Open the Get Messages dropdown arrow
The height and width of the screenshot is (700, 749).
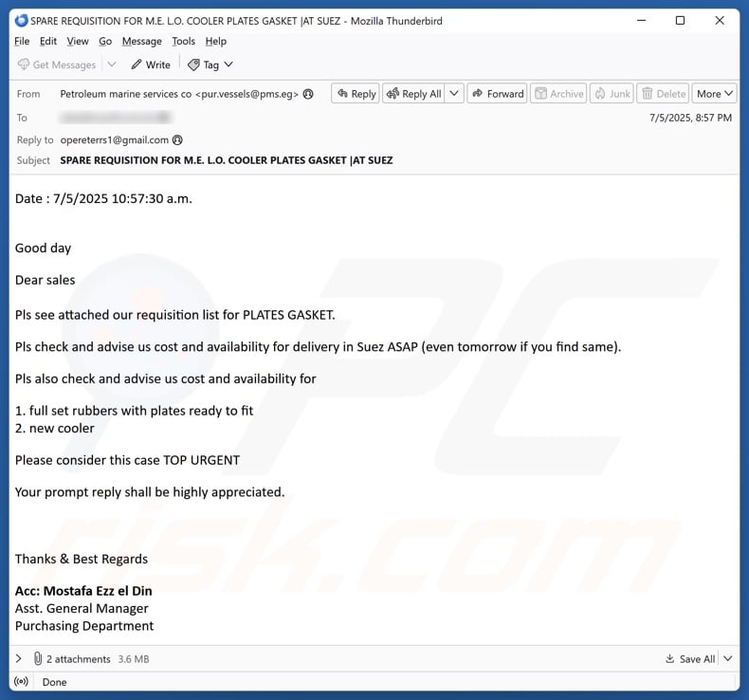[x=111, y=64]
